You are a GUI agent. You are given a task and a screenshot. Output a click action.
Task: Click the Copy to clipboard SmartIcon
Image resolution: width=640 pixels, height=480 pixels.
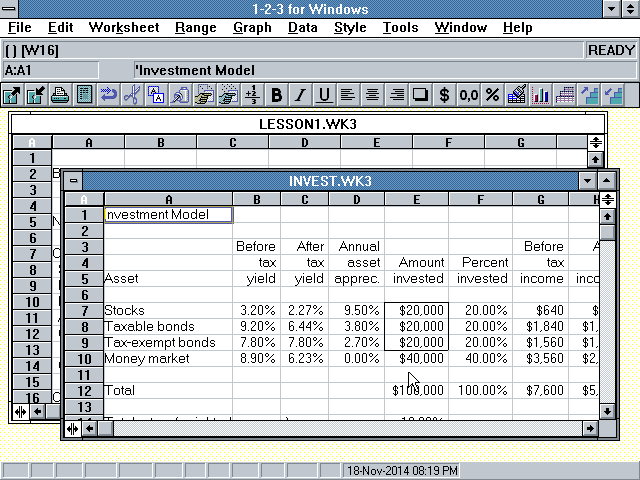coord(156,95)
